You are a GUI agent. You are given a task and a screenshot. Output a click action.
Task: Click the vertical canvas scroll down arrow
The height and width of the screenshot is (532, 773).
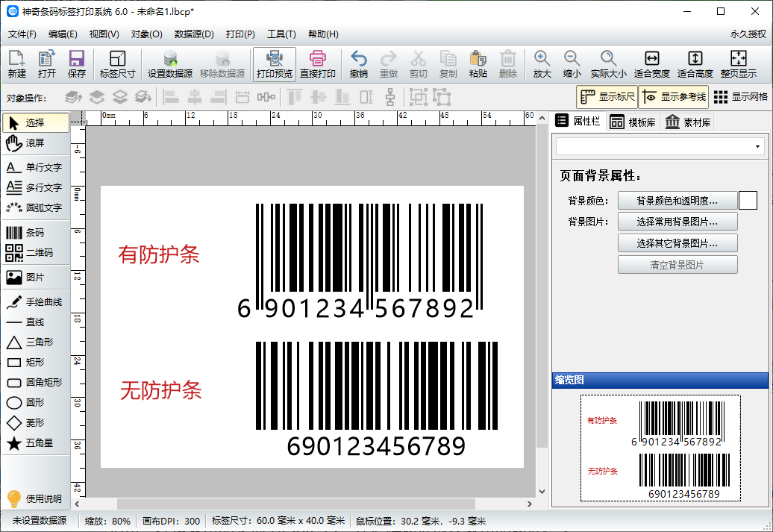[x=542, y=492]
